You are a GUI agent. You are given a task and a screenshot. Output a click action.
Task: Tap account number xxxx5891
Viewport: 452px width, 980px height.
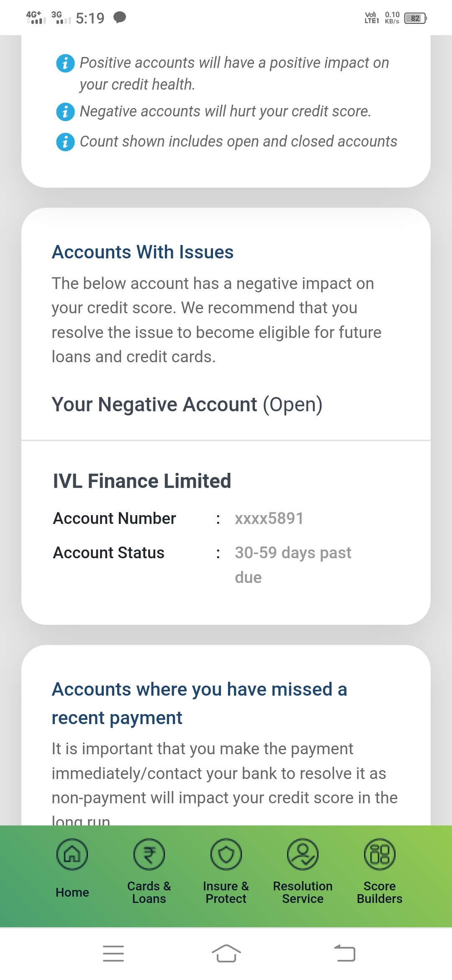pyautogui.click(x=269, y=518)
